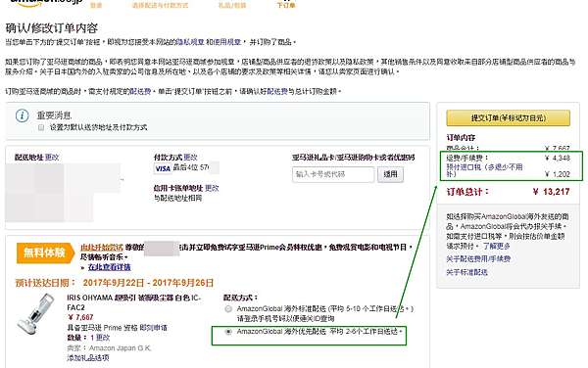
Task: Click 更改 link next to 信用卡账单地址
Action: click(x=212, y=188)
